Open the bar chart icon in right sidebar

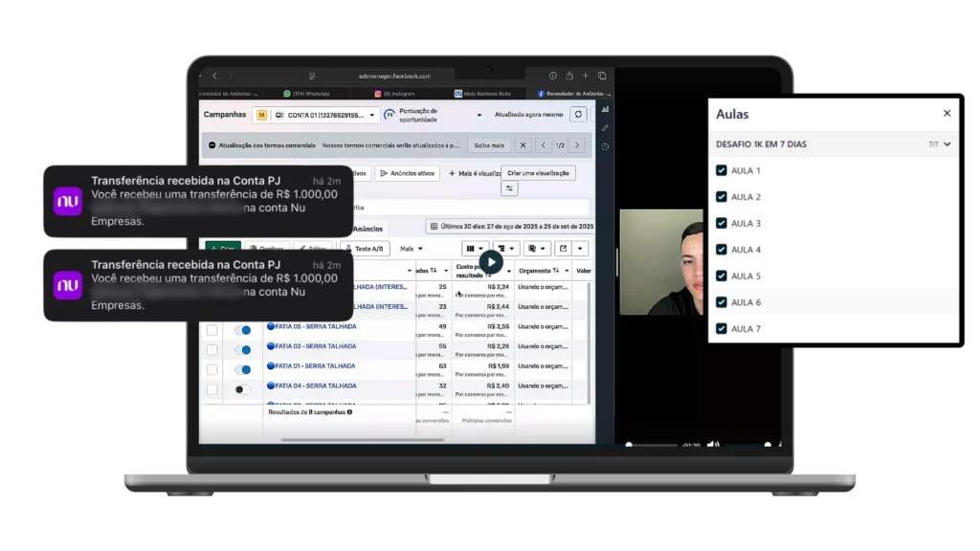click(605, 109)
